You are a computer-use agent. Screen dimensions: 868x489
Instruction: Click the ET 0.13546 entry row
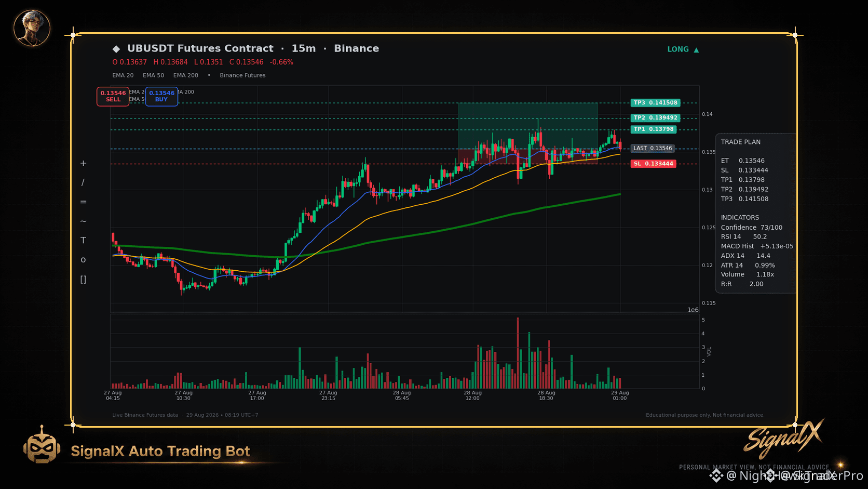[743, 161]
